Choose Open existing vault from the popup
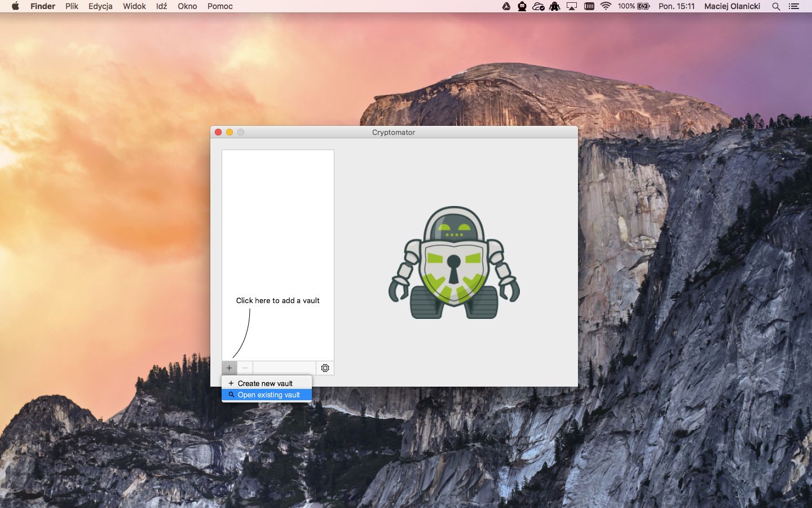Image resolution: width=812 pixels, height=508 pixels. [x=267, y=395]
